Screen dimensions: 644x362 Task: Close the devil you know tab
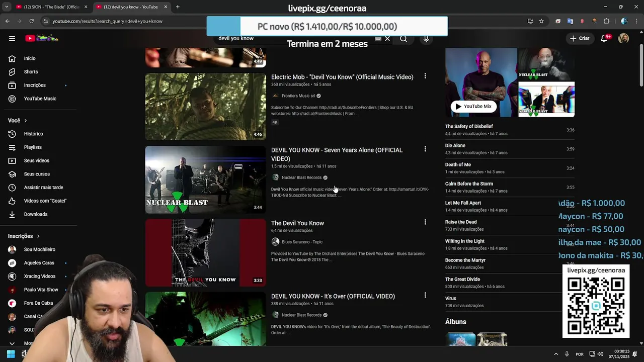[166, 7]
